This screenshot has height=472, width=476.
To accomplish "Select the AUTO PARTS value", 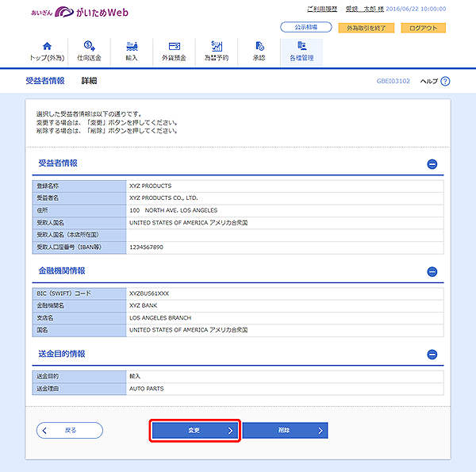I will (146, 389).
